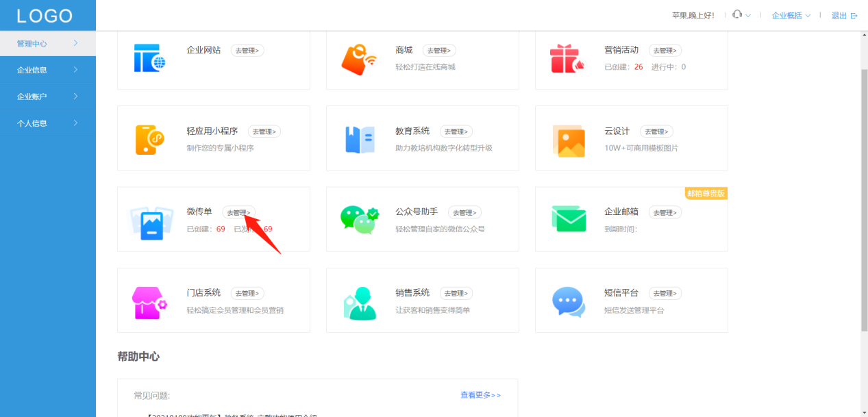868x417 pixels.
Task: Expand the 个人信息 chevron arrow
Action: (75, 123)
